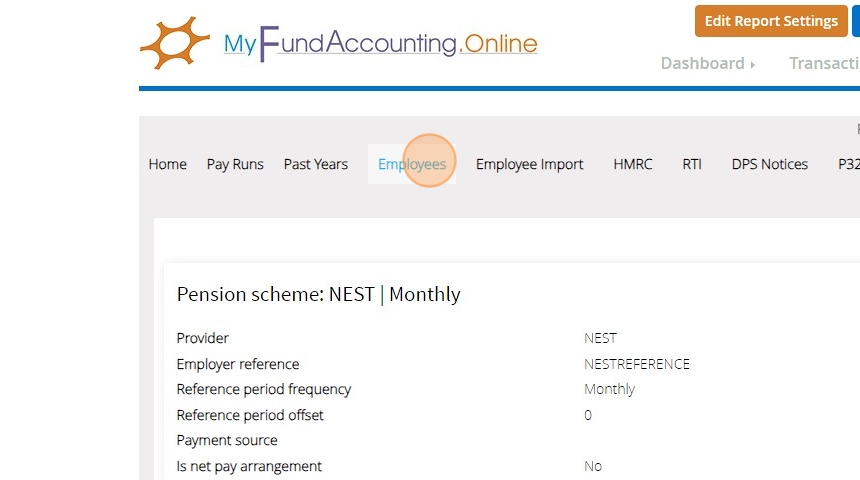Switch to the Pay Runs tab
The image size is (860, 480).
click(x=235, y=164)
